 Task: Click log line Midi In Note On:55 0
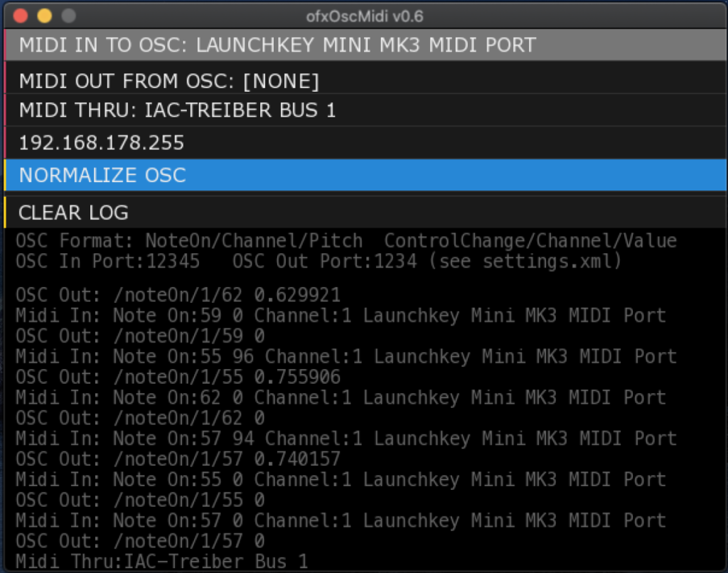(341, 479)
